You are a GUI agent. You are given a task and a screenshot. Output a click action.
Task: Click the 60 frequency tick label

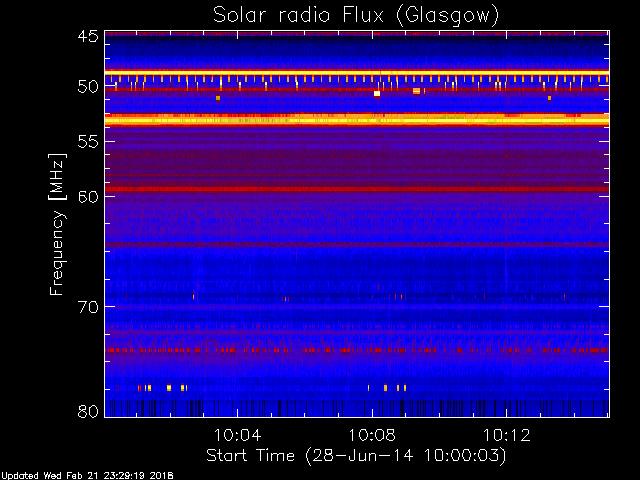[x=88, y=197]
